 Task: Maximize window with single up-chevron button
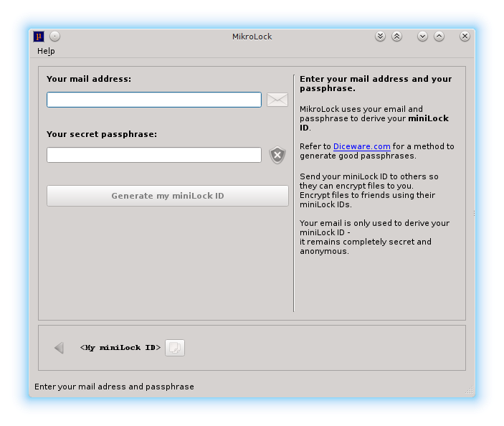click(439, 37)
